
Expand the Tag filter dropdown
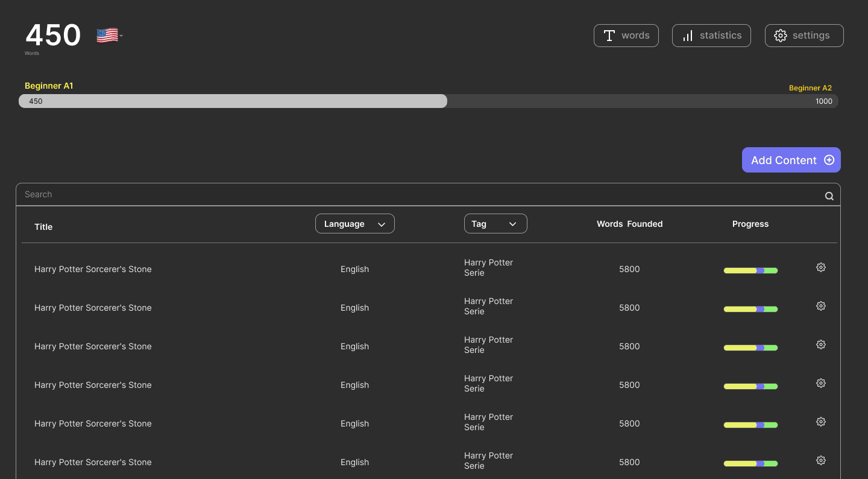click(x=495, y=224)
